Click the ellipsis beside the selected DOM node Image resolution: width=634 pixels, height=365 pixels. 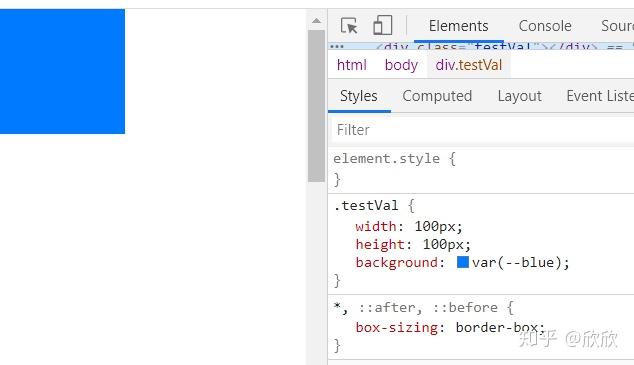click(x=337, y=46)
